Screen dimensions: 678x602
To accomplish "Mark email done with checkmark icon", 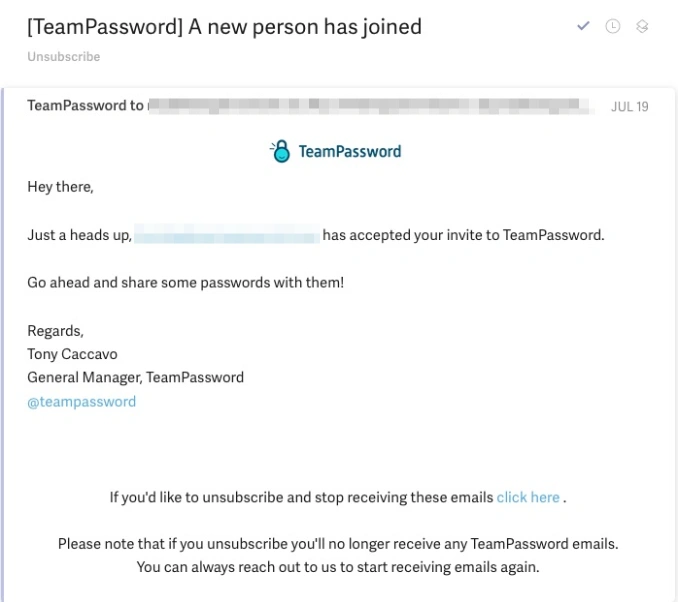I will point(583,26).
